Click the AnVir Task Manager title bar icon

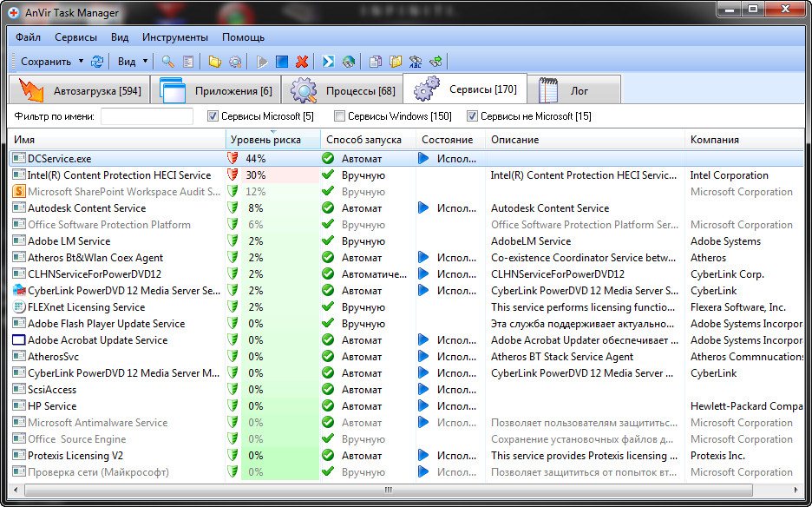tap(14, 13)
